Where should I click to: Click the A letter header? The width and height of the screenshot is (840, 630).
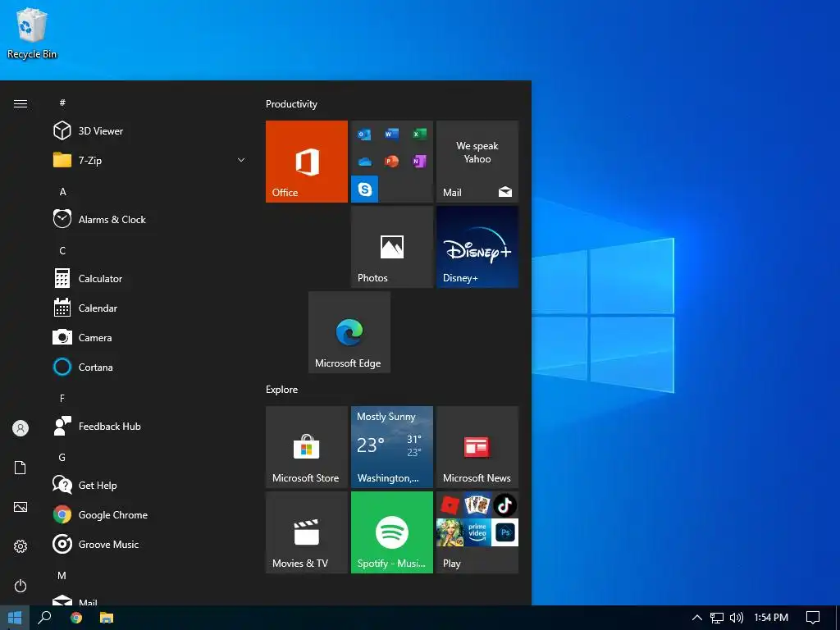62,192
